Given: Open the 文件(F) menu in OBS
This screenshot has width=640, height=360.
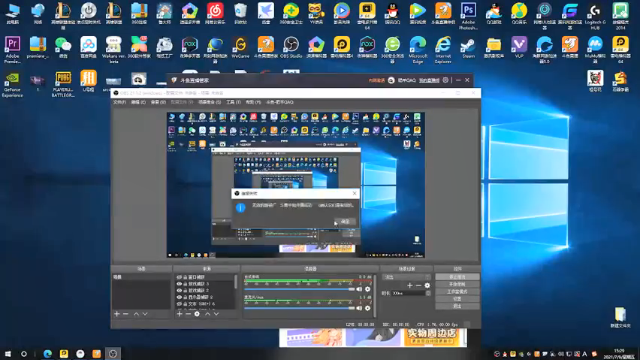Looking at the screenshot, I should (120, 102).
